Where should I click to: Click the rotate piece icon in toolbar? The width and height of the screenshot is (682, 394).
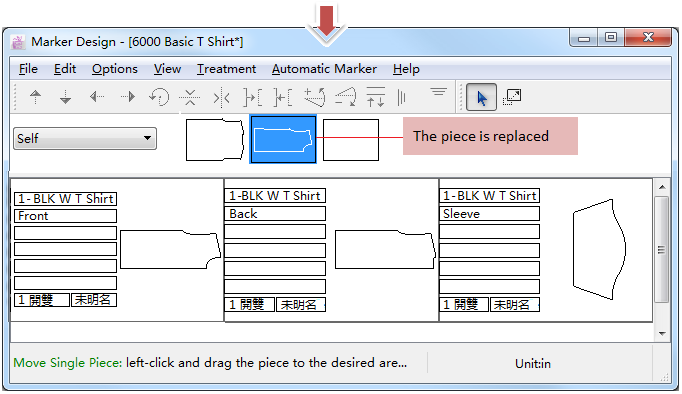coord(159,97)
